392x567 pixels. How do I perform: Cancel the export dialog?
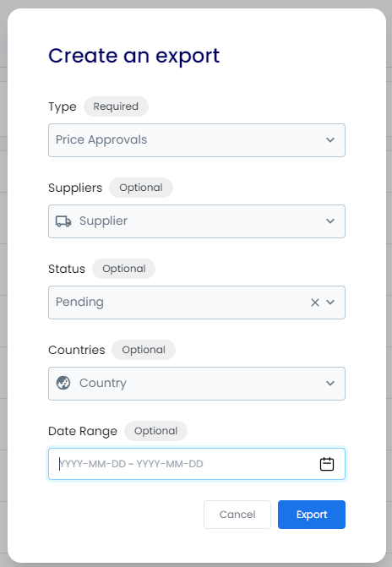pos(237,515)
